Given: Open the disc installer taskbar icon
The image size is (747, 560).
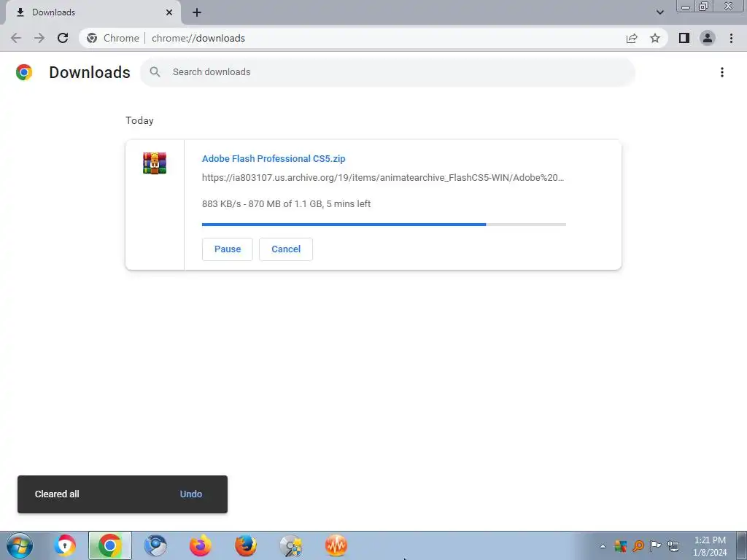Looking at the screenshot, I should (x=290, y=545).
